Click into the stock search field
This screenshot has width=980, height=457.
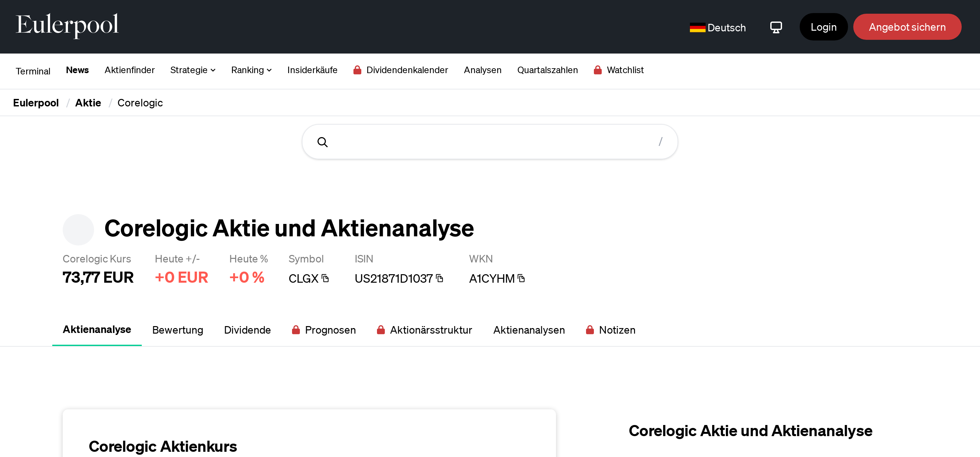click(490, 142)
